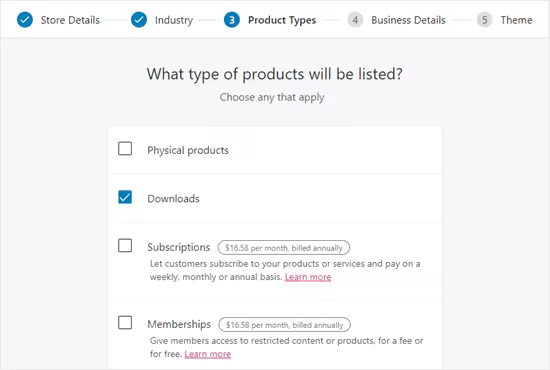Click the step 4 number circle
Image resolution: width=550 pixels, height=370 pixels.
355,20
